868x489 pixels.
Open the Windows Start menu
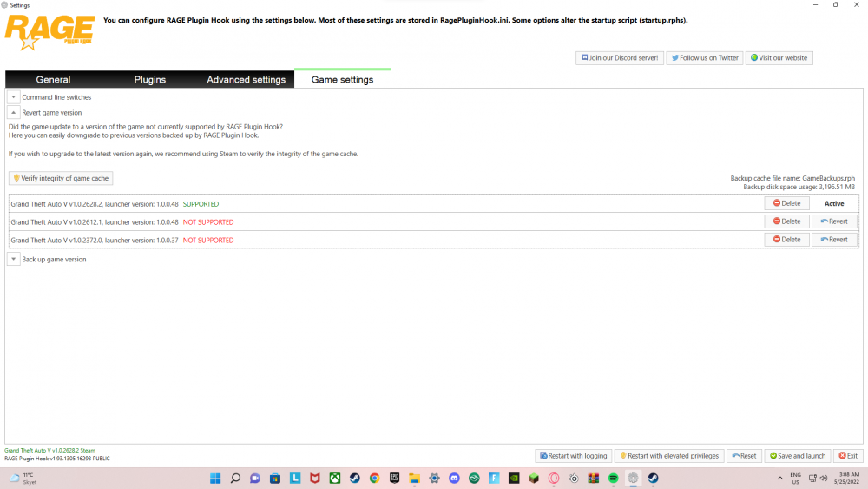(215, 479)
